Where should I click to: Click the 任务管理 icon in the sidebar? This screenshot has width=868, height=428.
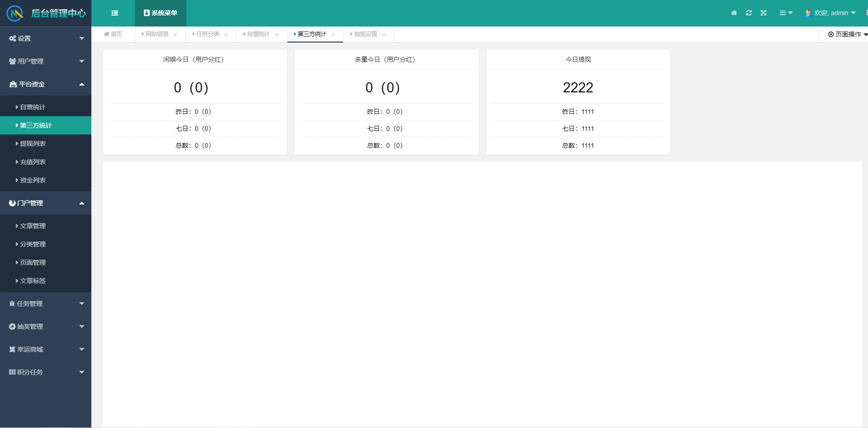pos(12,304)
